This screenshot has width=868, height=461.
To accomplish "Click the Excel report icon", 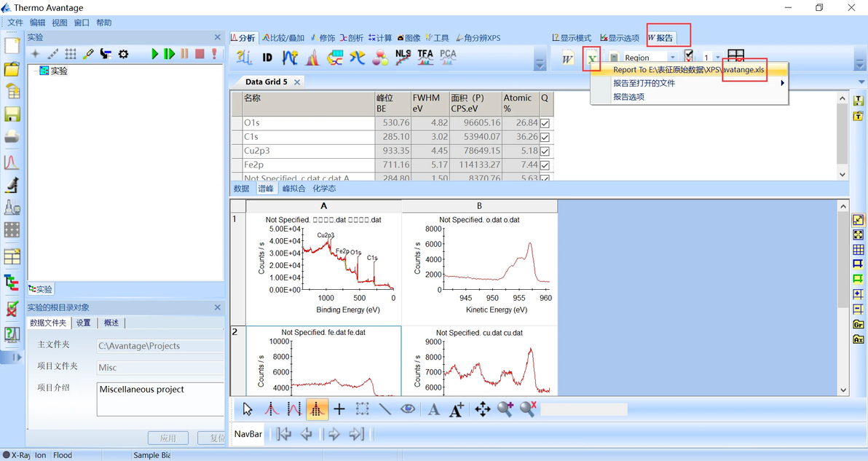I will tap(592, 59).
